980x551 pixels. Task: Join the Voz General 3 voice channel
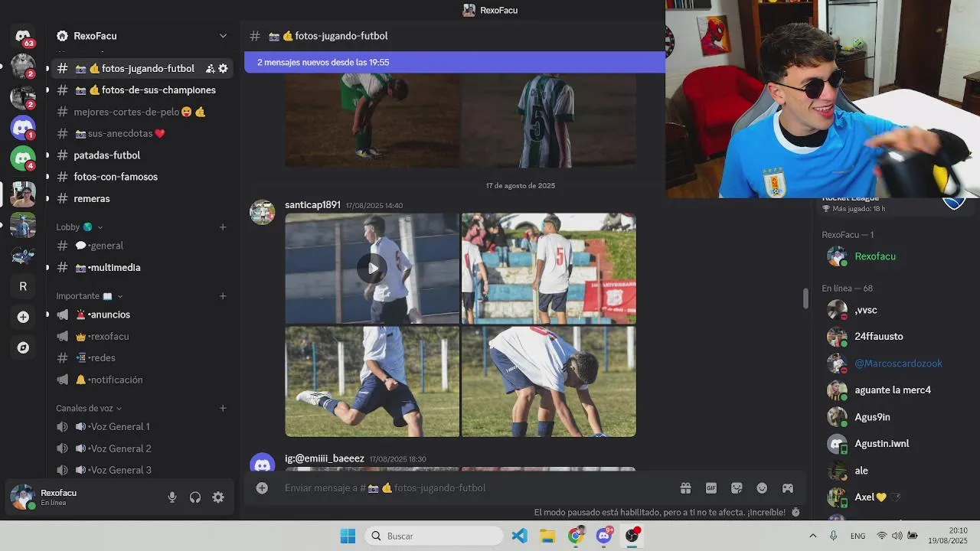tap(142, 470)
